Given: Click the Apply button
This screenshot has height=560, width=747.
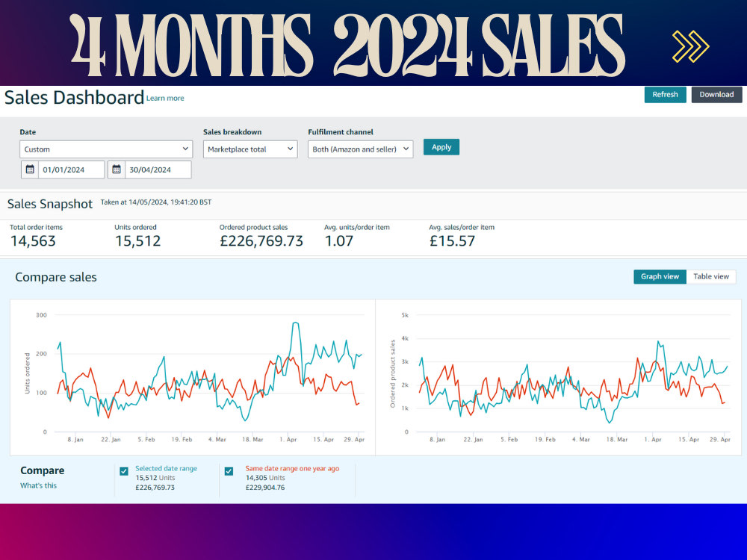Looking at the screenshot, I should (x=441, y=147).
